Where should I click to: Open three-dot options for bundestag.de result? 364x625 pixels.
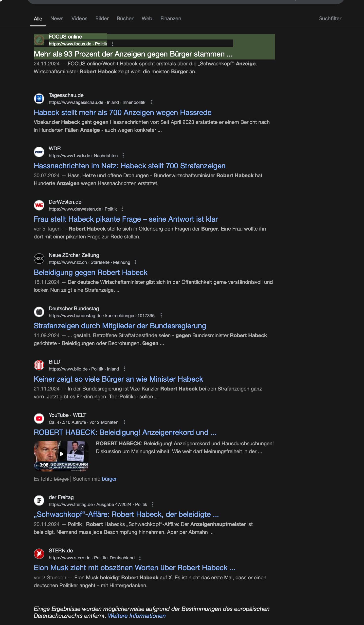(x=161, y=315)
